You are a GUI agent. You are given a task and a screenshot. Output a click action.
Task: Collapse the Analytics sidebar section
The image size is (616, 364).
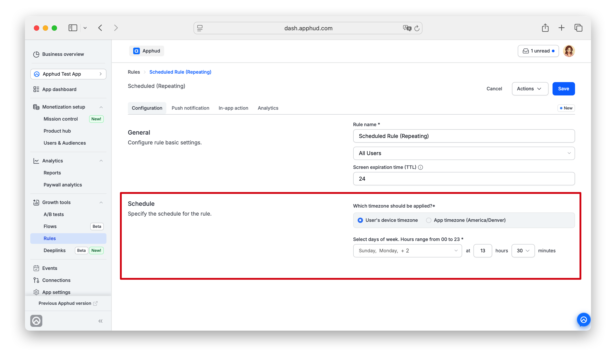click(101, 161)
